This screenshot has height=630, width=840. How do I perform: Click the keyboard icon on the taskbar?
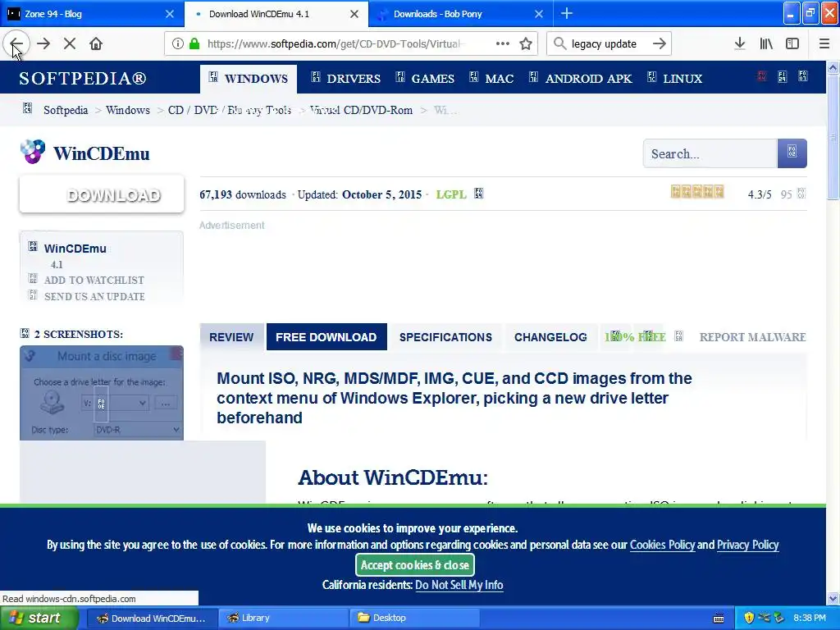pyautogui.click(x=719, y=619)
